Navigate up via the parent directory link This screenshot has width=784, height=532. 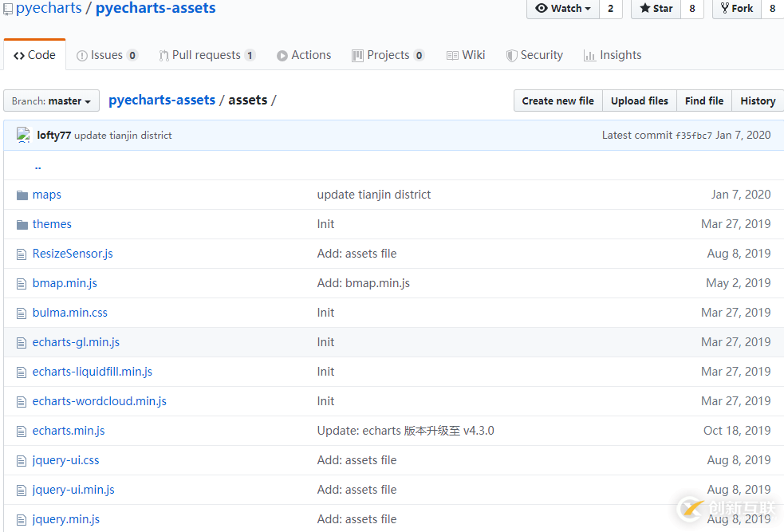pos(37,167)
